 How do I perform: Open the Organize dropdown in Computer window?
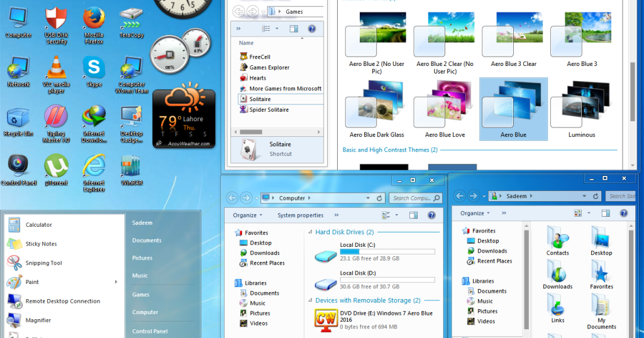247,215
